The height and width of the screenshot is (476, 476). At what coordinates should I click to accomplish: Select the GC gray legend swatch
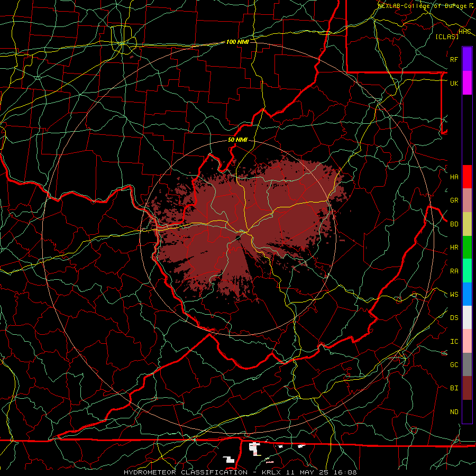467,364
